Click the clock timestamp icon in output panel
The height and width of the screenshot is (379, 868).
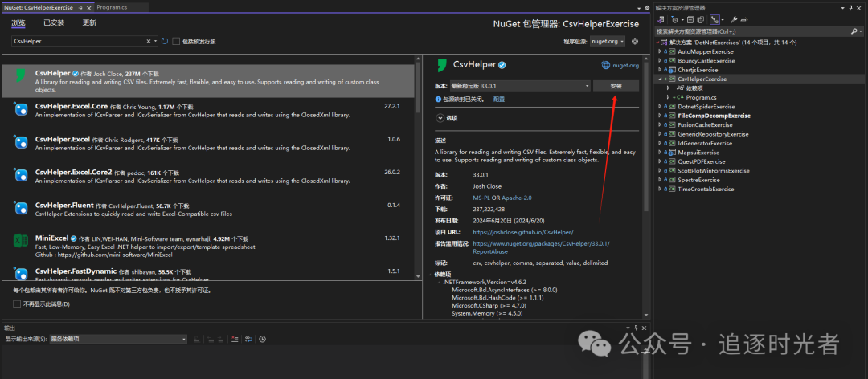tap(261, 340)
